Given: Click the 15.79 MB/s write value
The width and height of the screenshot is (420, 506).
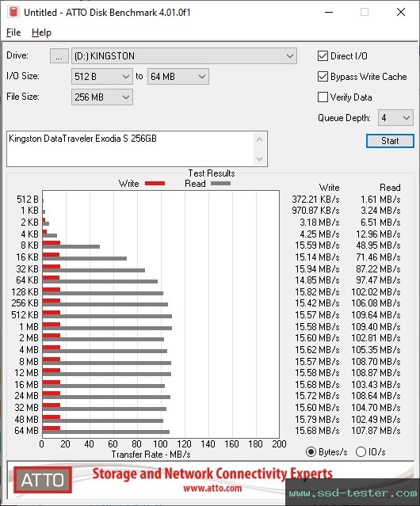Looking at the screenshot, I should point(317,420).
